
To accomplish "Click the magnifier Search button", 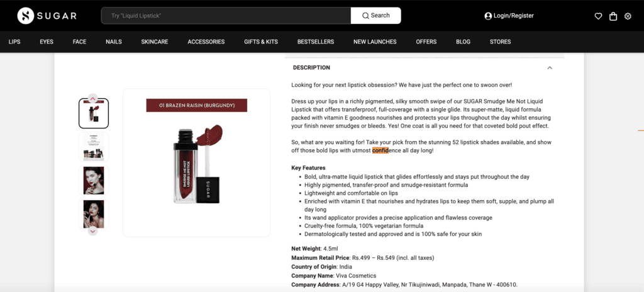I will (x=376, y=16).
